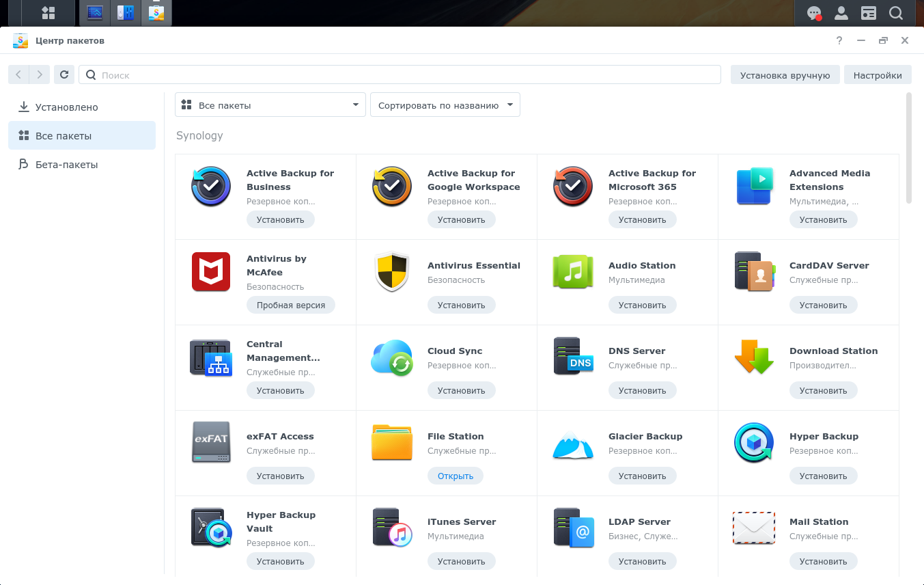Screen dimensions: 924x585
Task: Install Mail Station package
Action: (x=824, y=561)
